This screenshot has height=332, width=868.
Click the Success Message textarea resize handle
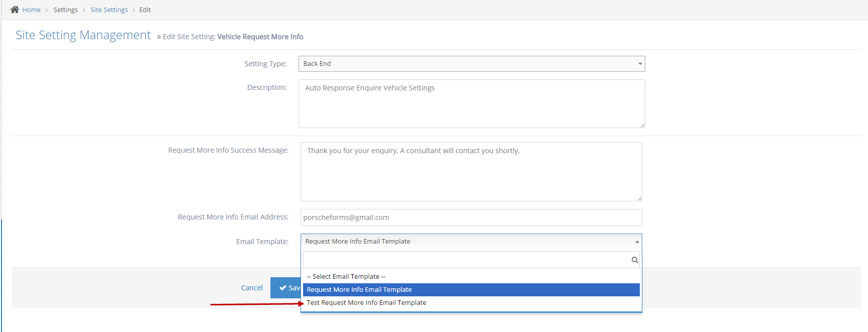click(639, 198)
